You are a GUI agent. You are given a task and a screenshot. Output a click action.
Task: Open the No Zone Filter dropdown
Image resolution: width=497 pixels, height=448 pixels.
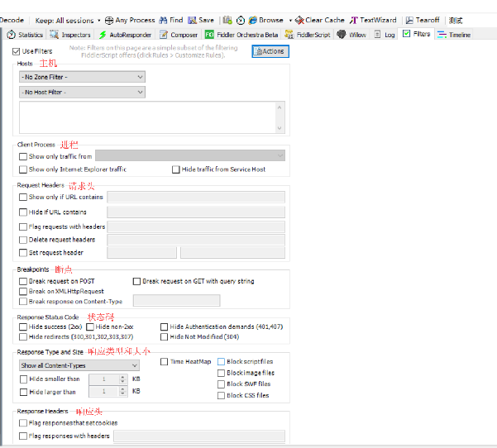[x=82, y=77]
